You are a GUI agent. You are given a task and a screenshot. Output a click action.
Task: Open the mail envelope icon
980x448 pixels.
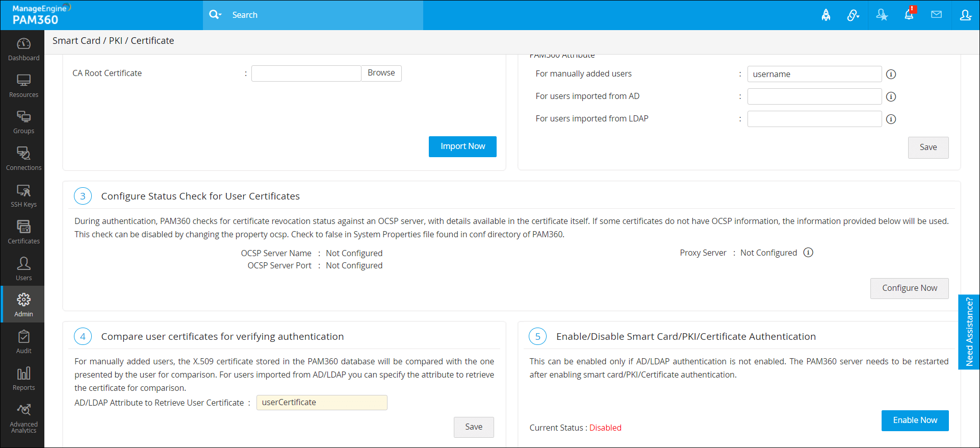pyautogui.click(x=936, y=15)
